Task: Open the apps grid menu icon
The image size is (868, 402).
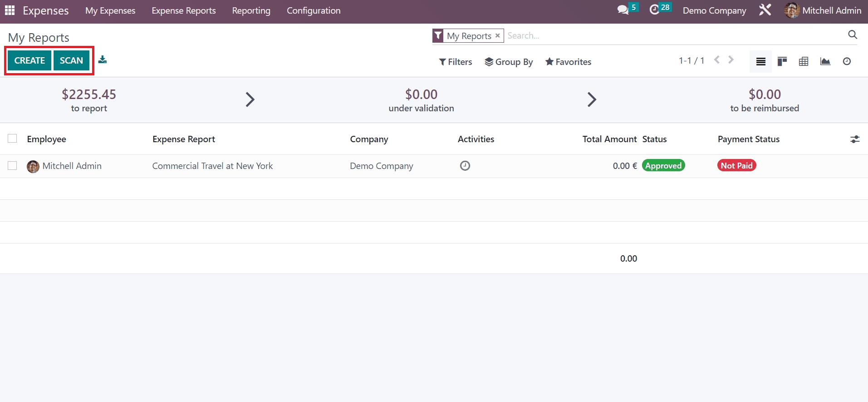Action: (x=10, y=10)
